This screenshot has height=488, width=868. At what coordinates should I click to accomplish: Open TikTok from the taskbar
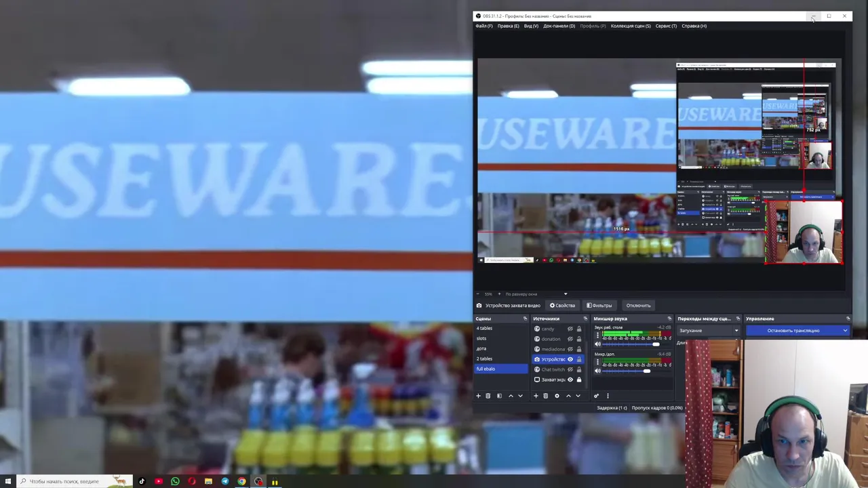(142, 482)
